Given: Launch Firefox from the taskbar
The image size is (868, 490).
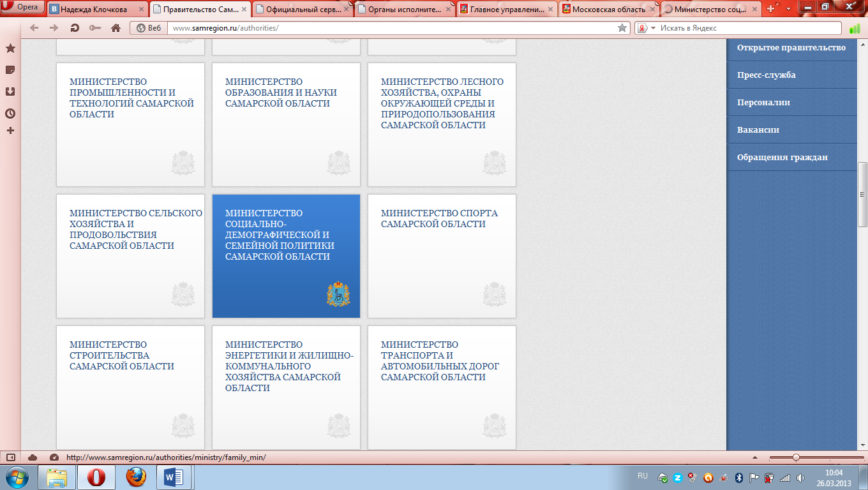Looking at the screenshot, I should [135, 477].
